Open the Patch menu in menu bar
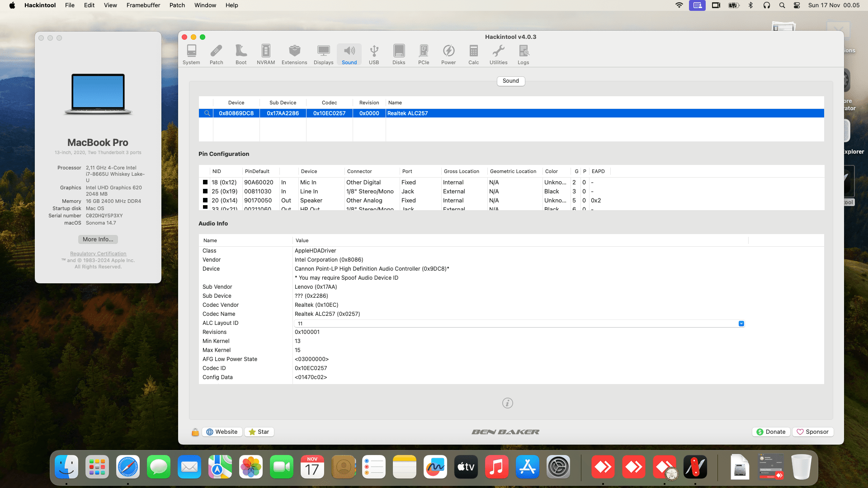Image resolution: width=868 pixels, height=488 pixels. click(x=177, y=5)
